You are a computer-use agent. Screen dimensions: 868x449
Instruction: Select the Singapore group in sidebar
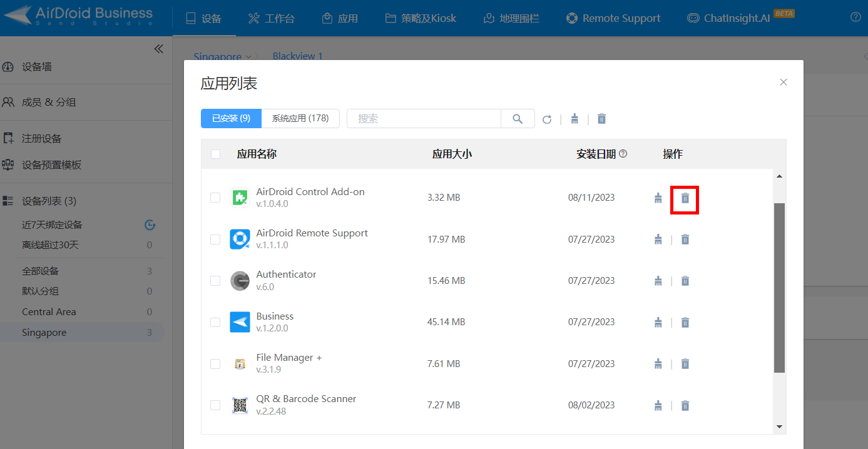tap(82, 333)
